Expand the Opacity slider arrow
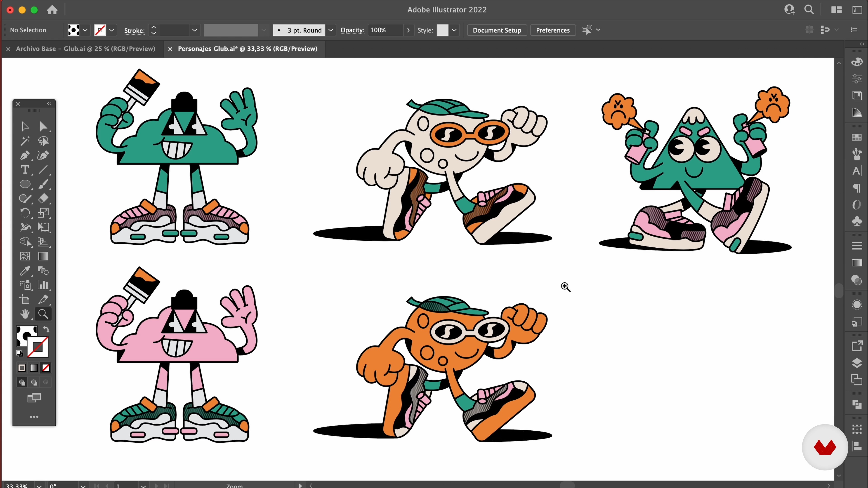This screenshot has width=868, height=488. click(408, 30)
